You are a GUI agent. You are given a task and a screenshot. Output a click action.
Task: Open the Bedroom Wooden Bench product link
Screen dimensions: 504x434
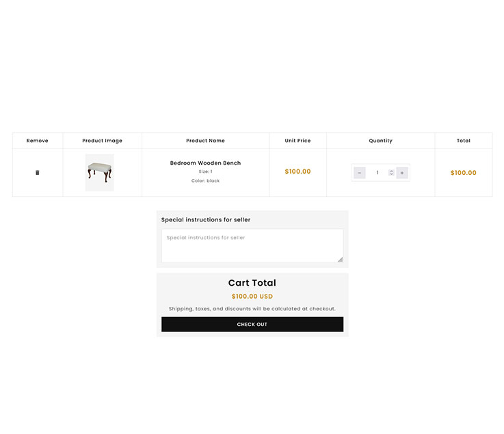click(205, 163)
